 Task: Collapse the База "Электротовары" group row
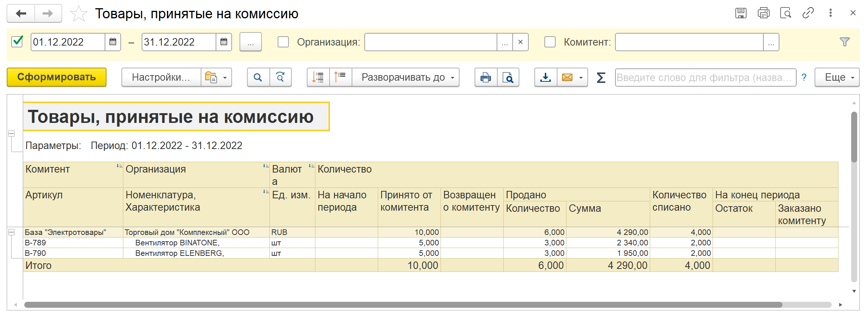[x=12, y=232]
